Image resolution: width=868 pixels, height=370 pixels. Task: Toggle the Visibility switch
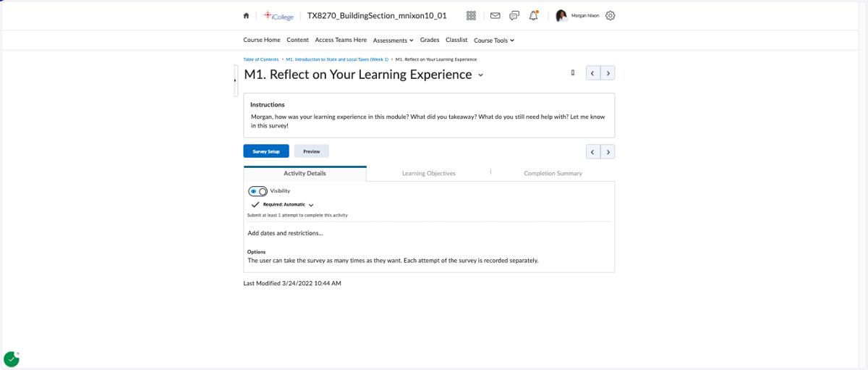[x=258, y=191]
